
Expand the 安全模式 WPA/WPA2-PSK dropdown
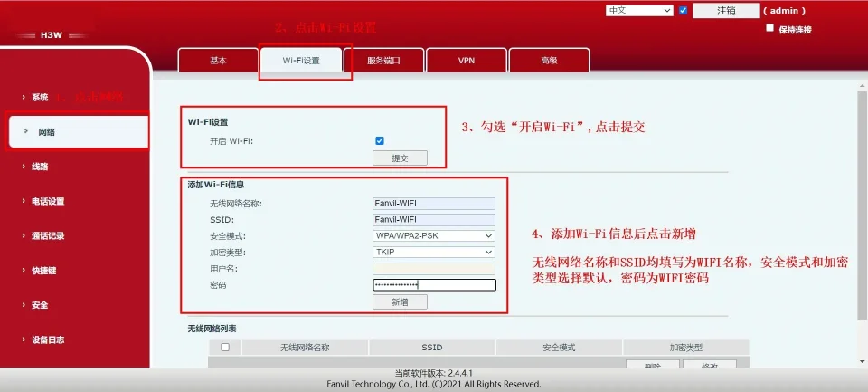pos(434,235)
